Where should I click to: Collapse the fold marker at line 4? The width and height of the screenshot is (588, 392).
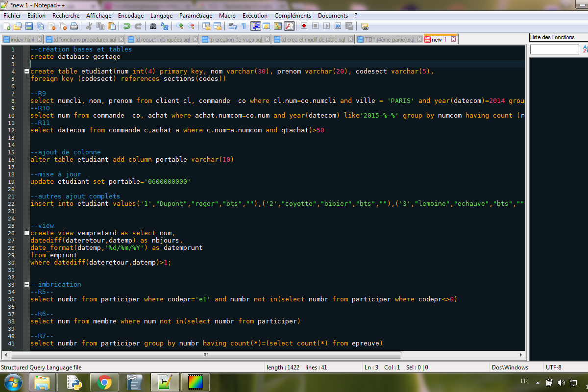coord(26,72)
